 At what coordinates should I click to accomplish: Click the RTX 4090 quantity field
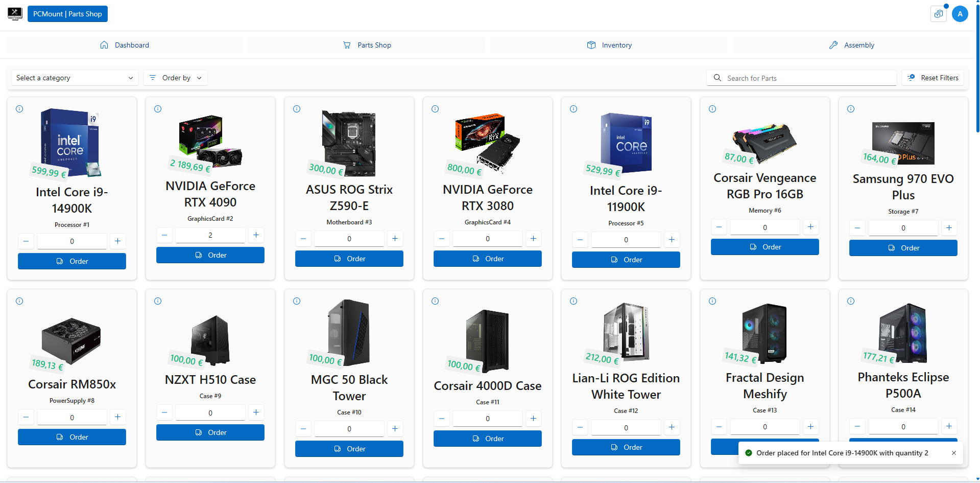(x=210, y=235)
